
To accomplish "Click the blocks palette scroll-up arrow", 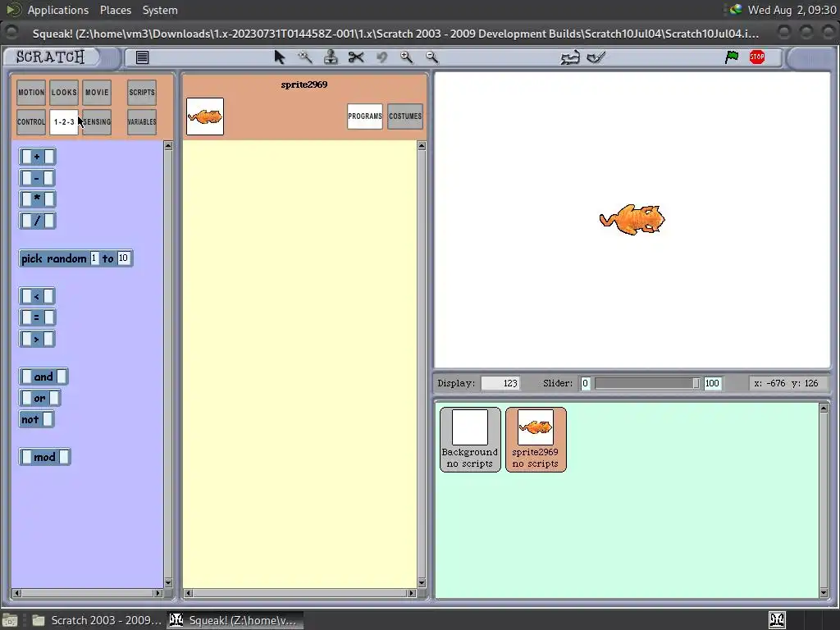I will 168,146.
